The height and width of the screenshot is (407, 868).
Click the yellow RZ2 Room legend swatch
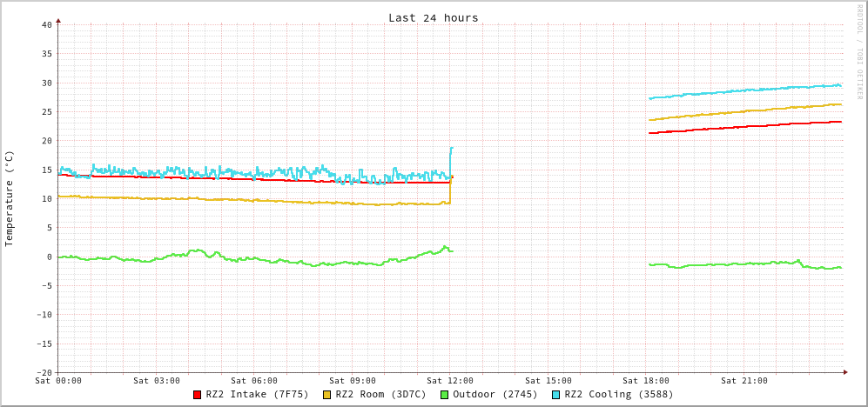pyautogui.click(x=327, y=395)
